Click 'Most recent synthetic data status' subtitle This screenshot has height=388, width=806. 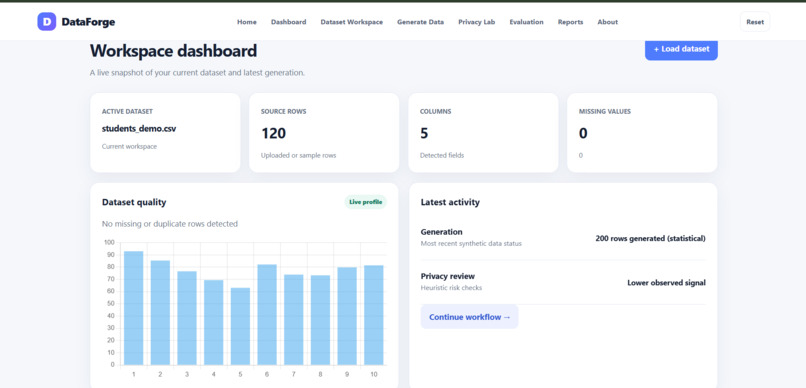[x=471, y=244]
